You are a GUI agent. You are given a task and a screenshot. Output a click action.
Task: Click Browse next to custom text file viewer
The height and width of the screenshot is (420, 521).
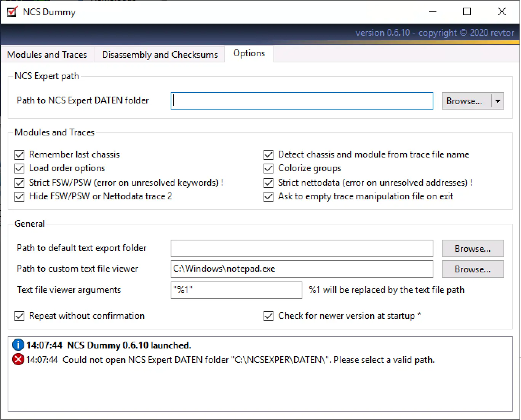pyautogui.click(x=473, y=269)
